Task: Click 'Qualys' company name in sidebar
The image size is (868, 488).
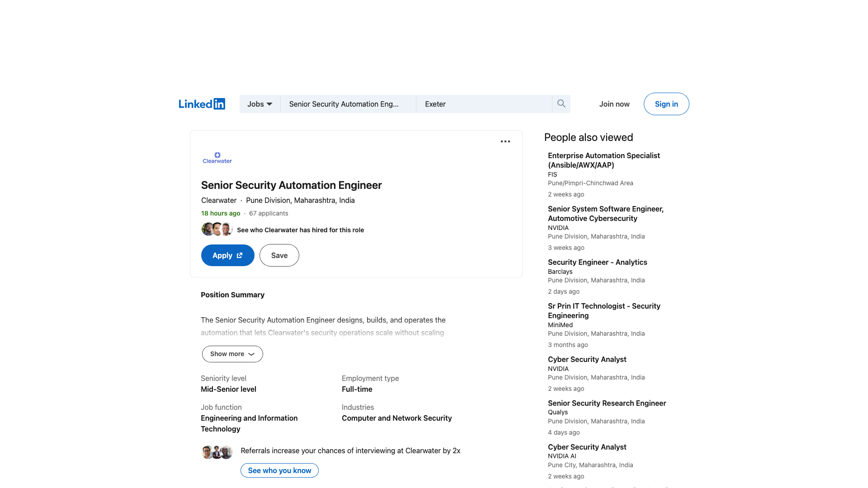Action: 558,412
